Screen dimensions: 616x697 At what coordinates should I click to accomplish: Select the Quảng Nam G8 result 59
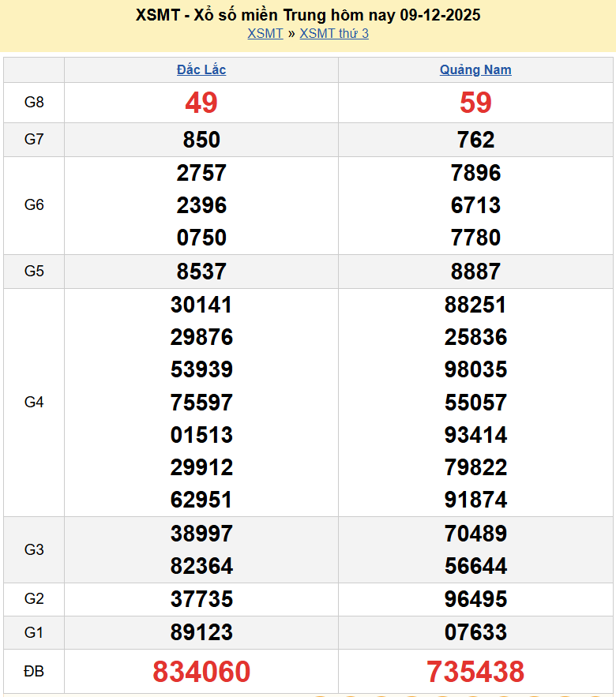[475, 103]
